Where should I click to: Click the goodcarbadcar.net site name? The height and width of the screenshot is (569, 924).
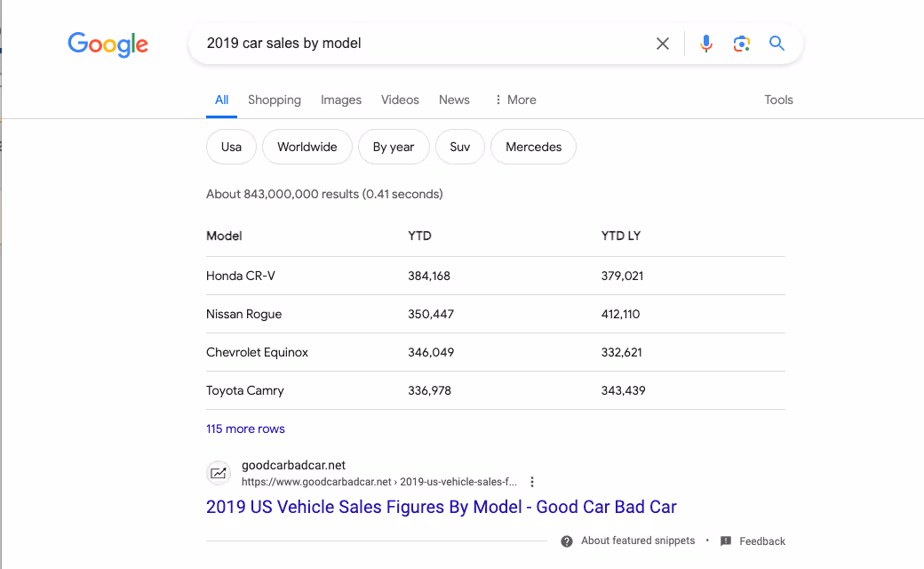(293, 465)
